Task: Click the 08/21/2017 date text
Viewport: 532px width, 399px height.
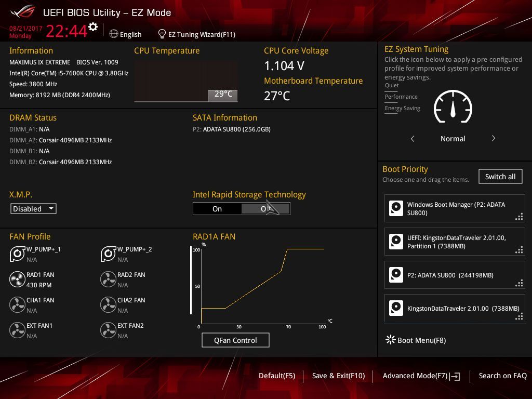Action: [x=25, y=28]
